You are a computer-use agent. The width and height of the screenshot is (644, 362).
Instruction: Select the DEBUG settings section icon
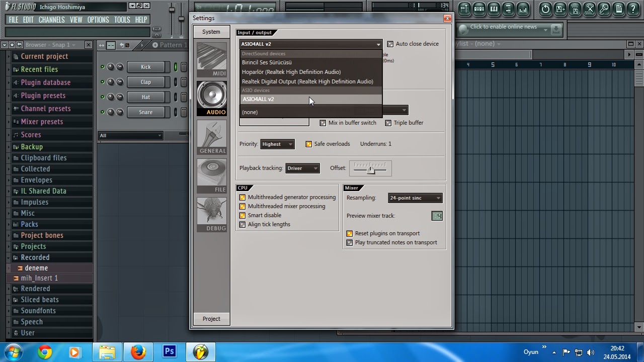pos(212,215)
